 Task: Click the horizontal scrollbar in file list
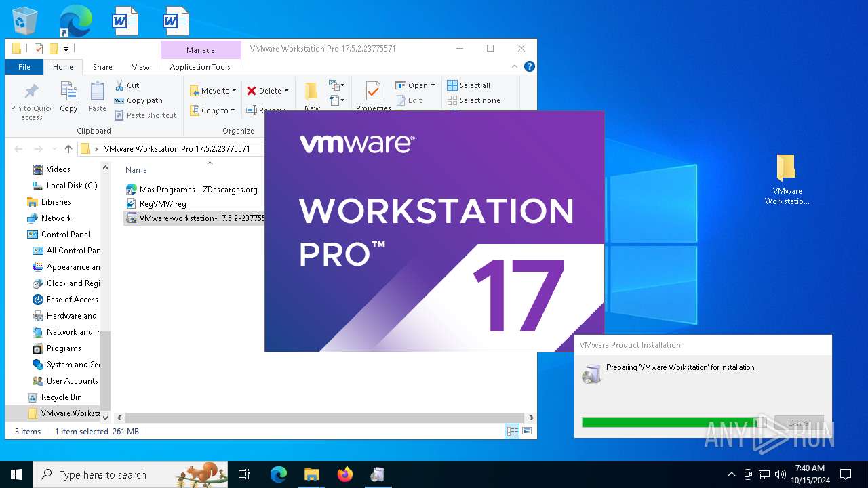[324, 418]
